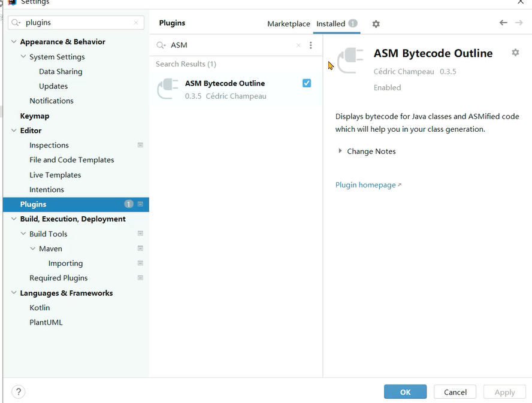
Task: Clear the settings search field text
Action: (136, 23)
